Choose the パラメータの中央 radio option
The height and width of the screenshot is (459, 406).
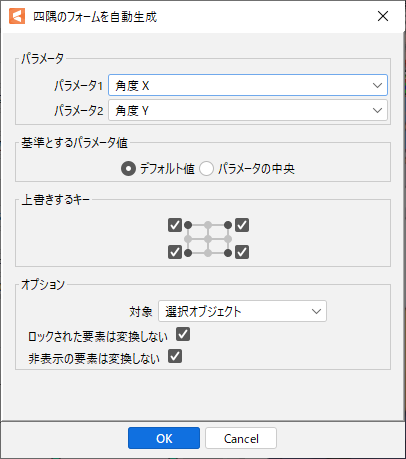[x=206, y=169]
